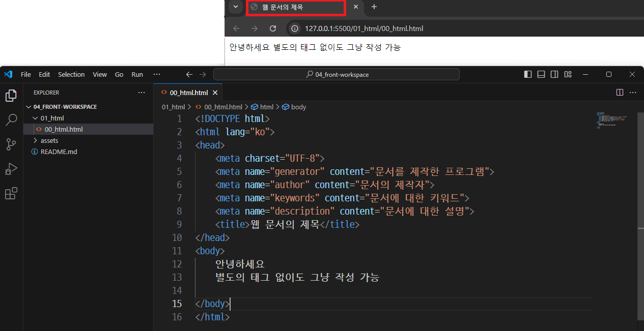Go back with VS Code navigation arrow
The height and width of the screenshot is (331, 644).
tap(189, 74)
